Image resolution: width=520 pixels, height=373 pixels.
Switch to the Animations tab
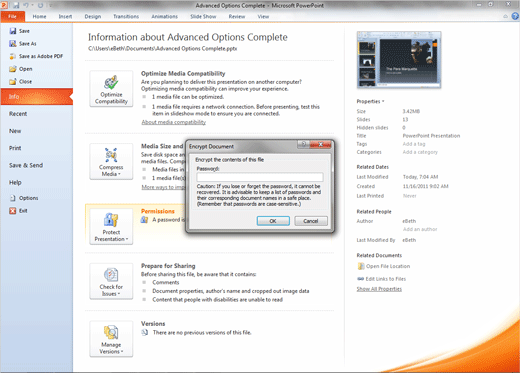point(164,16)
